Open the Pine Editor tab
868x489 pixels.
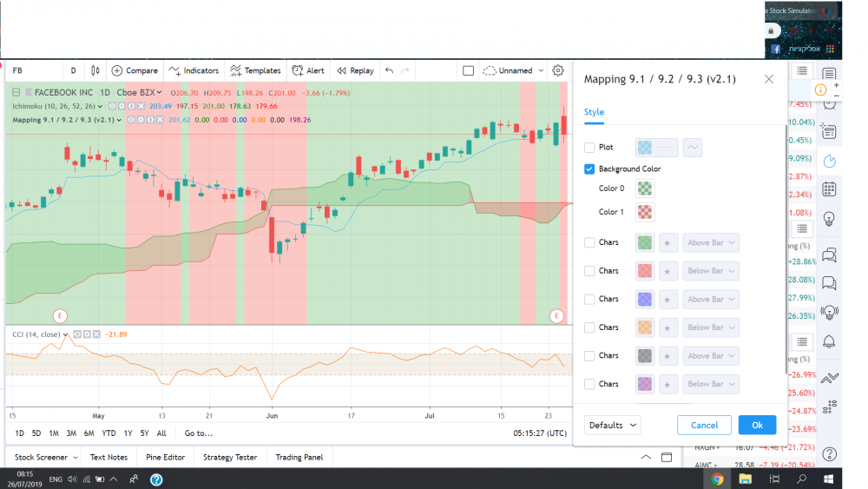click(165, 458)
